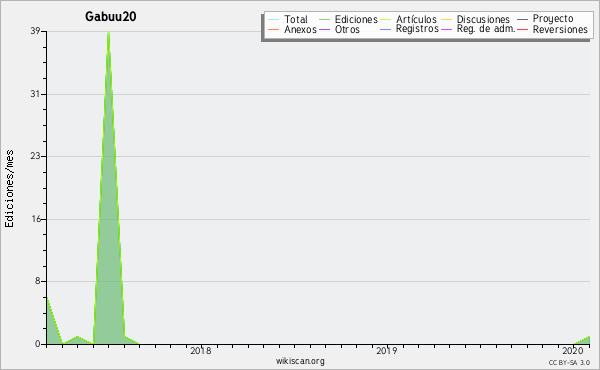Click the 2020 x-axis label
The image size is (600, 370).
[x=572, y=350]
